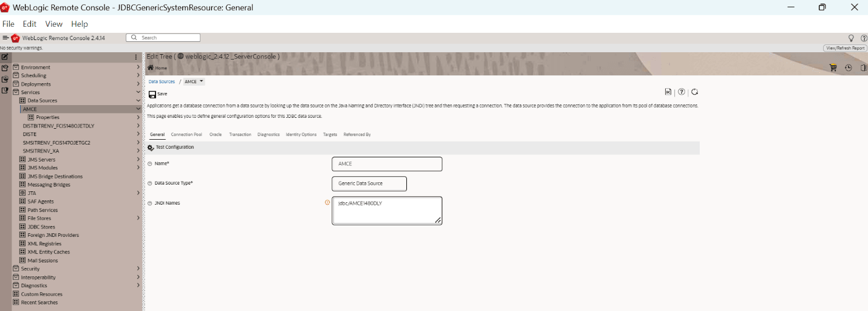Open the Edit Tree perspective icon

click(5, 56)
